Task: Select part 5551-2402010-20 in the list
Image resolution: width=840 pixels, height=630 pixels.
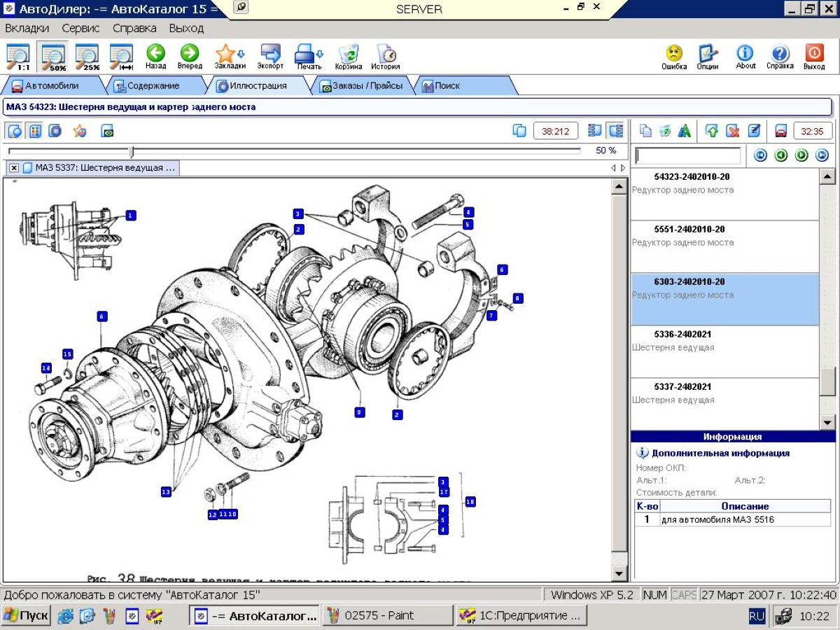Action: [724, 246]
